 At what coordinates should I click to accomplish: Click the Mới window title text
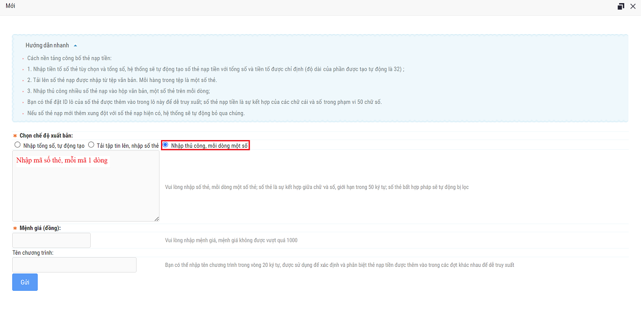tap(10, 6)
